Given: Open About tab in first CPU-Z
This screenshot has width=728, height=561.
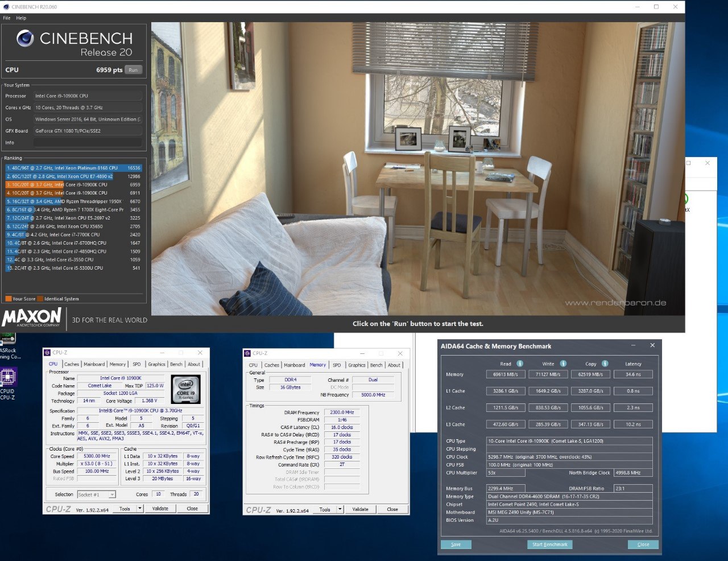Looking at the screenshot, I should [194, 364].
